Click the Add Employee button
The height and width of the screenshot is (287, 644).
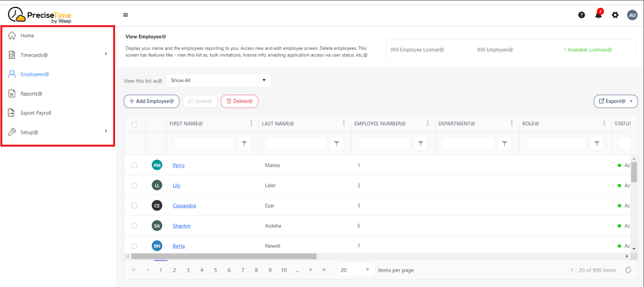pos(152,101)
